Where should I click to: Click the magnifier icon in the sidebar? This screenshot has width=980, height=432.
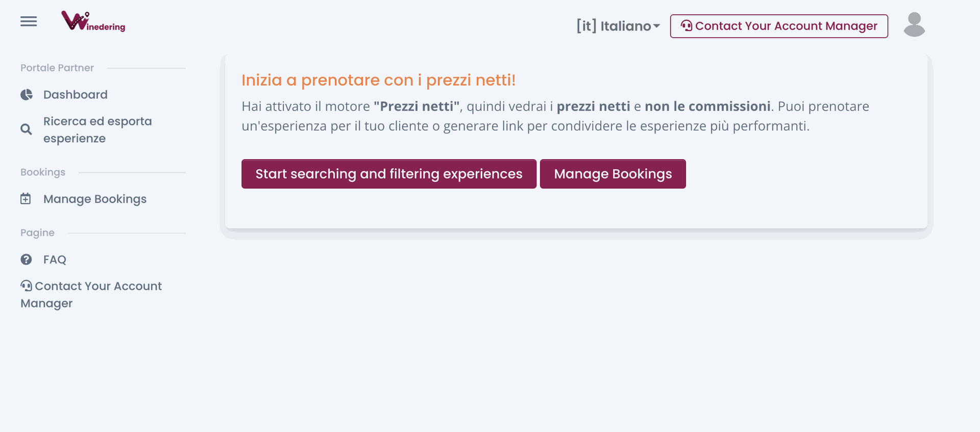(x=26, y=130)
